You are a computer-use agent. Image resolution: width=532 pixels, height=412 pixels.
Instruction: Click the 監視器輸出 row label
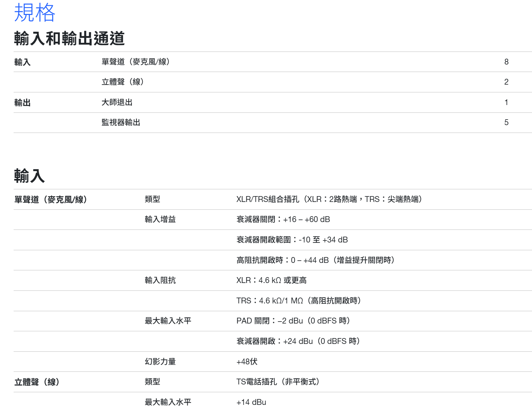(x=121, y=123)
